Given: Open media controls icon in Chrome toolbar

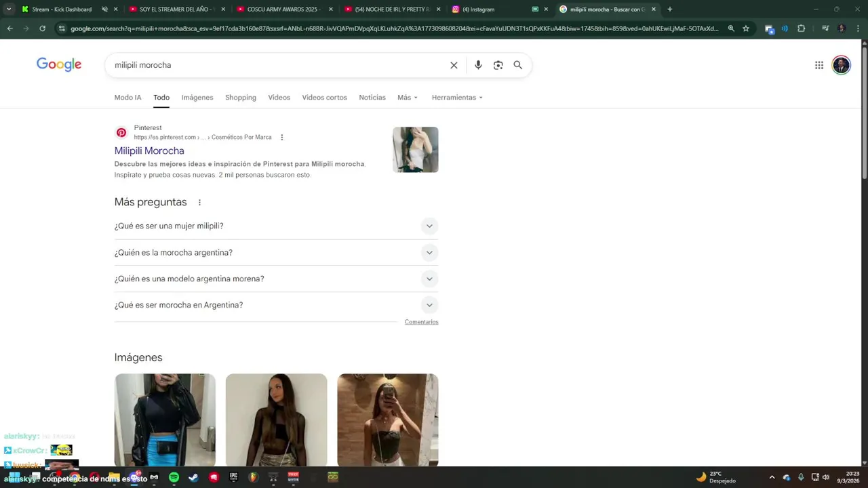Looking at the screenshot, I should pyautogui.click(x=825, y=28).
